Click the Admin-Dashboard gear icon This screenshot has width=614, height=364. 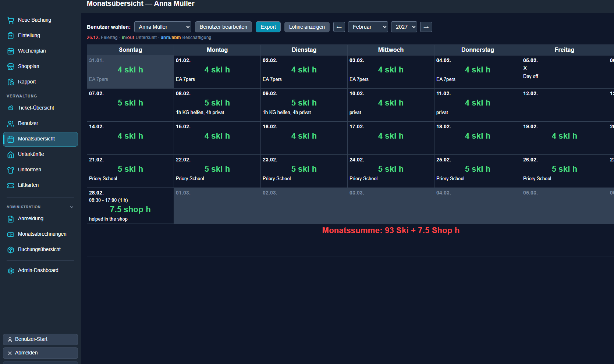coord(11,271)
